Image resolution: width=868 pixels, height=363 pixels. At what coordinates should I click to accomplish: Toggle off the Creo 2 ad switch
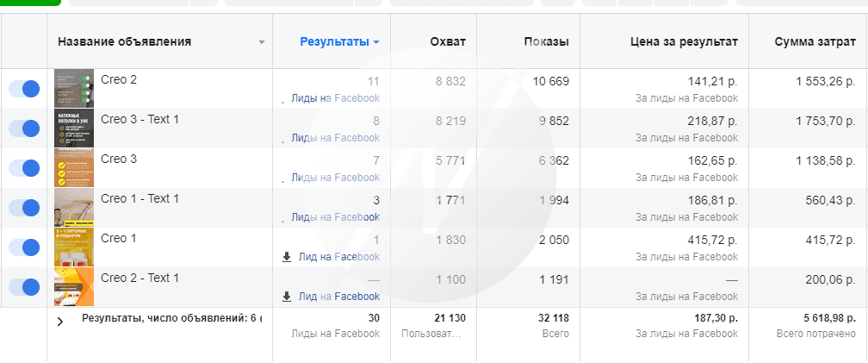tap(24, 89)
